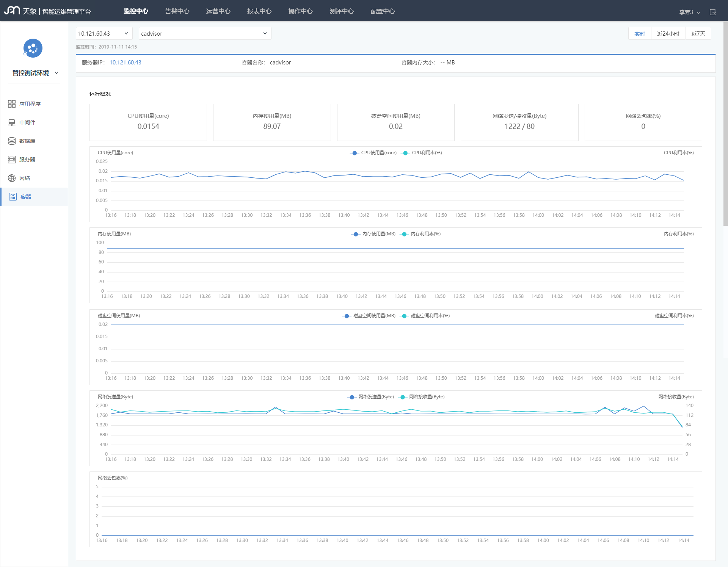728x567 pixels.
Task: Toggle the 磁盘空间使用量(MB) legend color marker
Action: (x=347, y=316)
